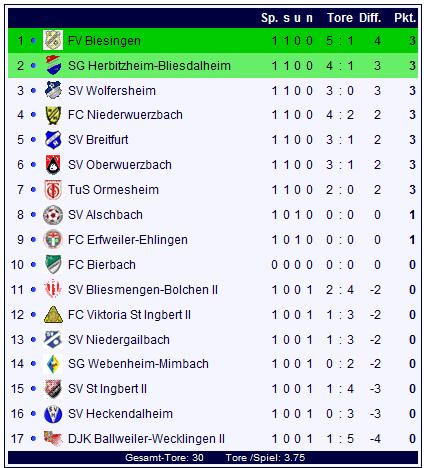
Task: Click the SV Heckendalheim blue crest
Action: (53, 414)
